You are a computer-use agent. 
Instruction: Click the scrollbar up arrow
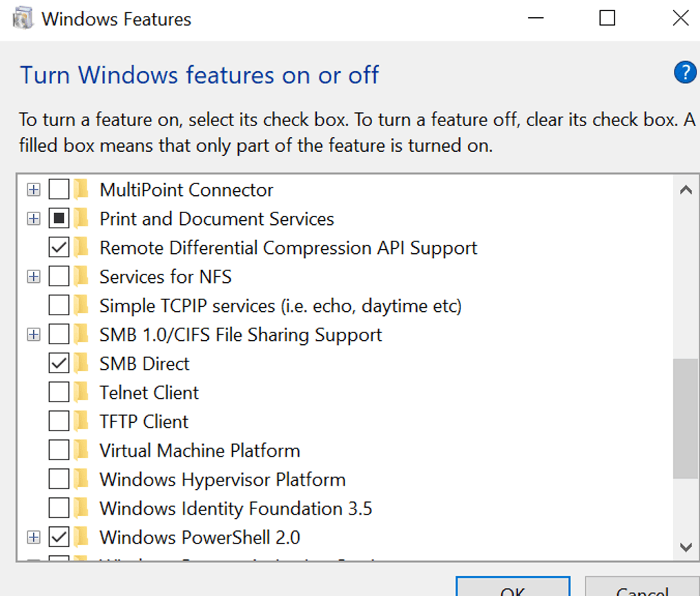pyautogui.click(x=686, y=190)
